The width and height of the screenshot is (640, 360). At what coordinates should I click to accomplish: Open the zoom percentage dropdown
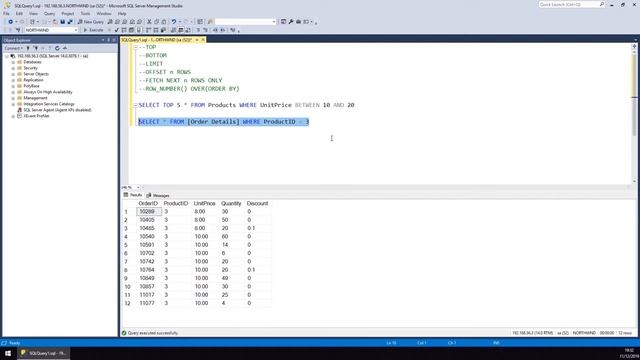click(x=138, y=187)
